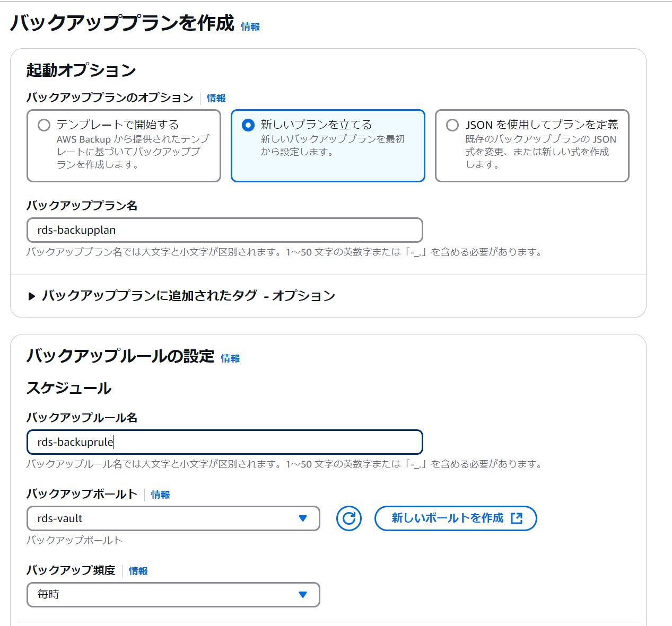Image resolution: width=672 pixels, height=626 pixels.
Task: Expand バックアッププランに追加されたタグ section
Action: [182, 296]
